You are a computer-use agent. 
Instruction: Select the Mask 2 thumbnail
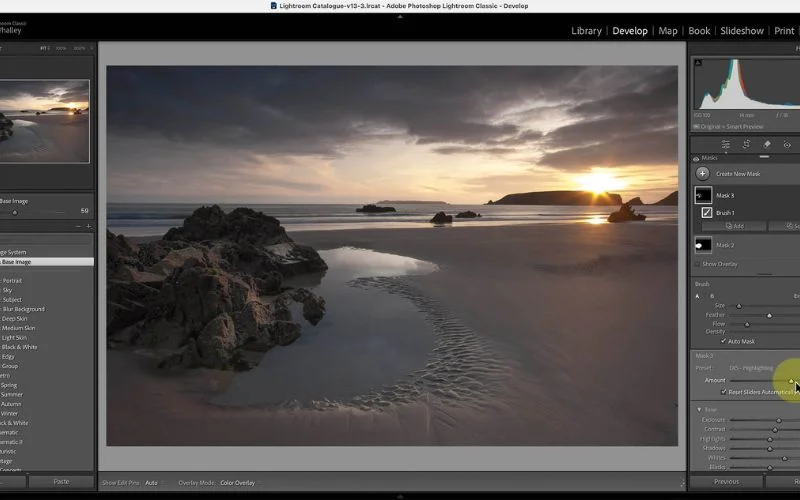point(703,245)
